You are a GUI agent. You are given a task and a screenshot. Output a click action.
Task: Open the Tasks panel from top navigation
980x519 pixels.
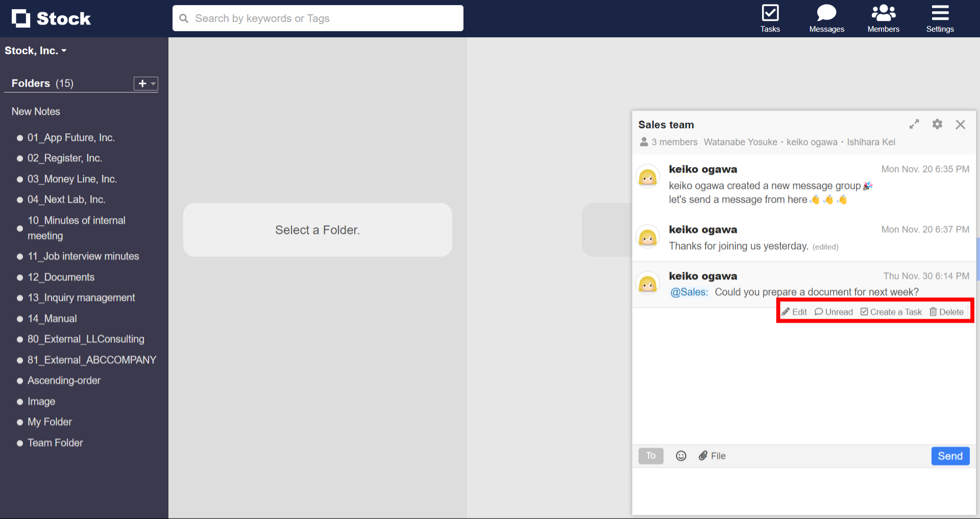pos(770,18)
